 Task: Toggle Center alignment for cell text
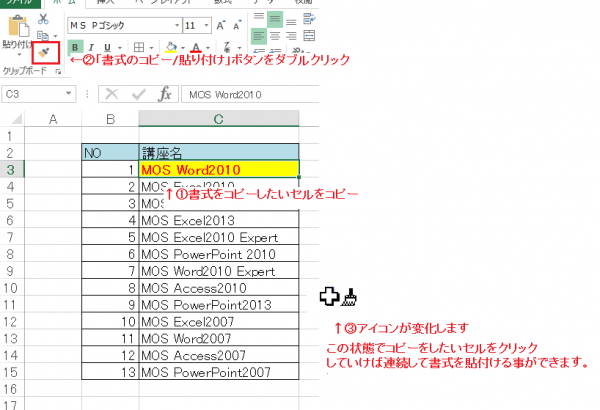[x=275, y=36]
